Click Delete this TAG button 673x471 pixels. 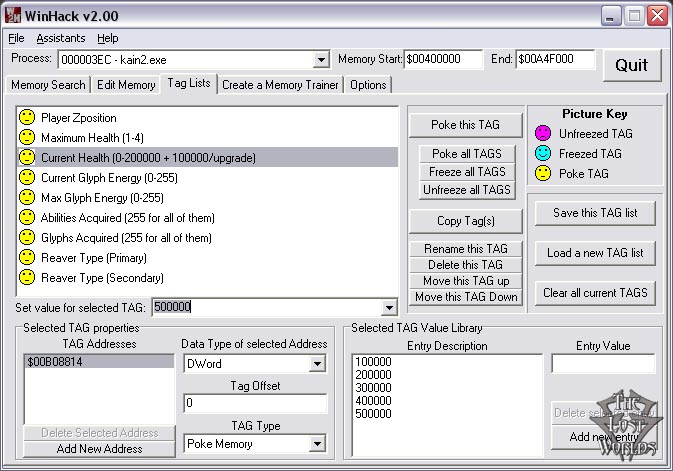tap(466, 264)
